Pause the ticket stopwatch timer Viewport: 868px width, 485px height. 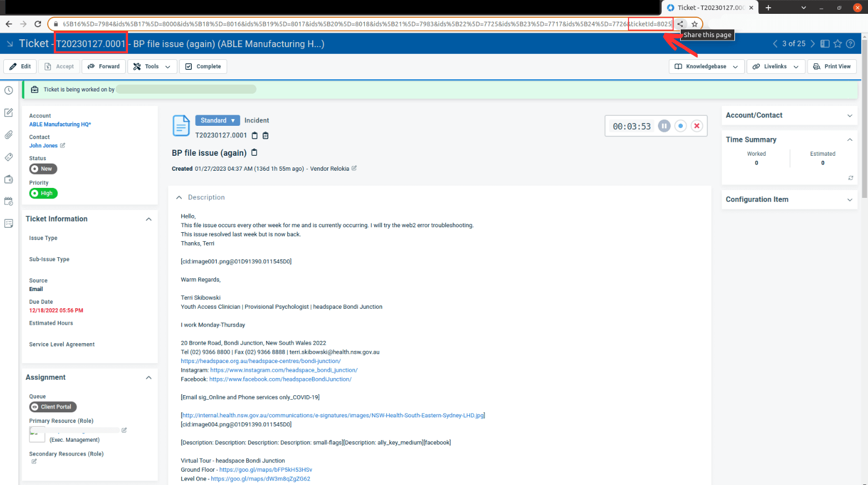pyautogui.click(x=664, y=126)
